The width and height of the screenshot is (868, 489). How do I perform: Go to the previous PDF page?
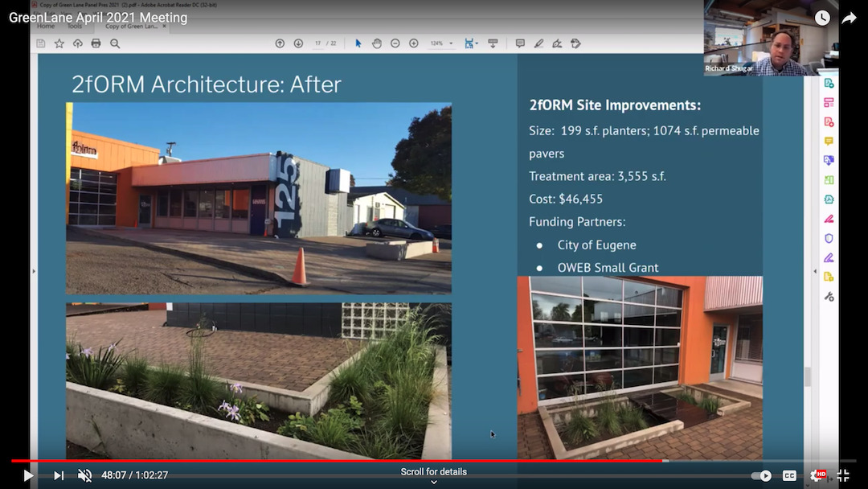point(280,43)
